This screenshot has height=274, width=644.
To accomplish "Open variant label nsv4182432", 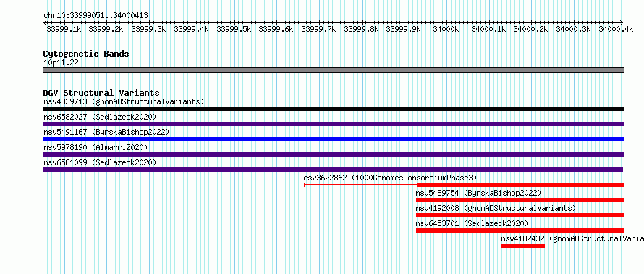I will point(523,238).
